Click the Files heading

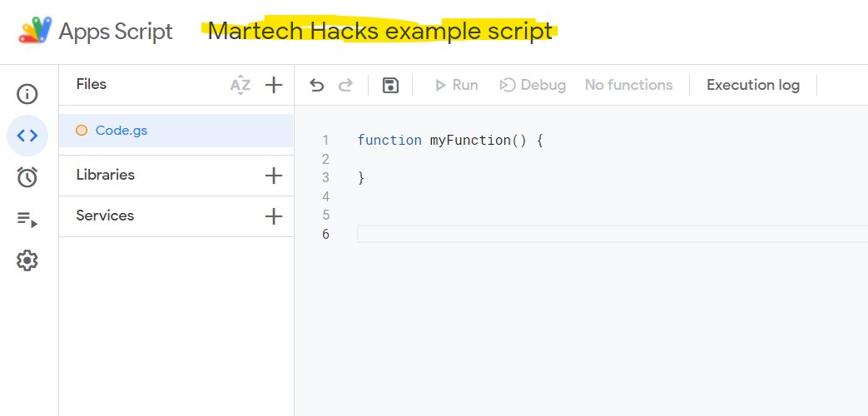pos(92,84)
